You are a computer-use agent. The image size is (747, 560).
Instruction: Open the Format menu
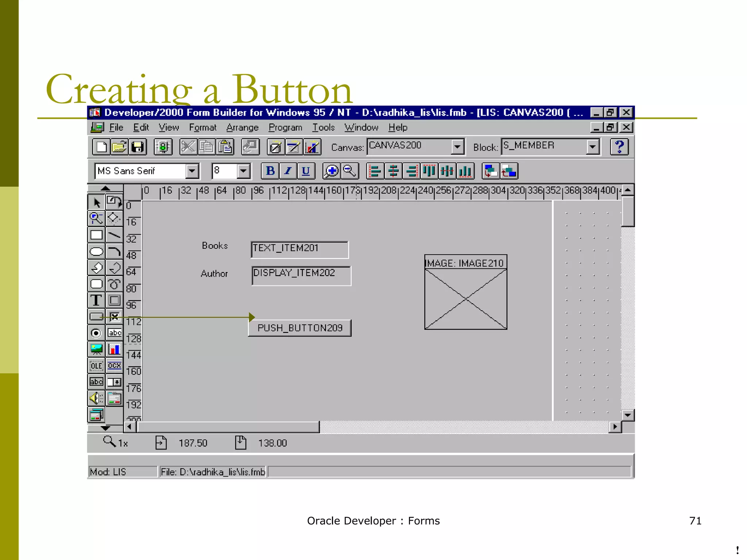[203, 128]
